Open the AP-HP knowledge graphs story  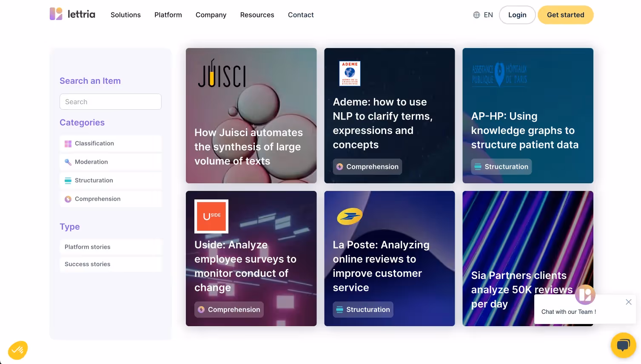(528, 116)
